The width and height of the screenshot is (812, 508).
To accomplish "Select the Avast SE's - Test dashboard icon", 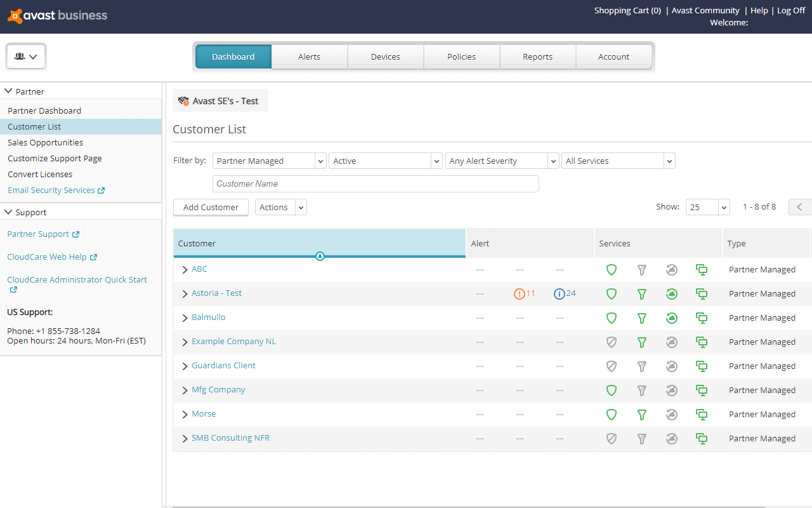I will coord(183,100).
